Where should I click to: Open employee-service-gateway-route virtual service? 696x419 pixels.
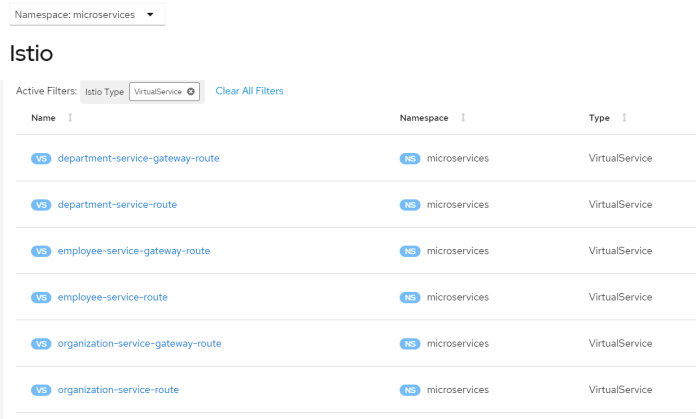tap(134, 251)
